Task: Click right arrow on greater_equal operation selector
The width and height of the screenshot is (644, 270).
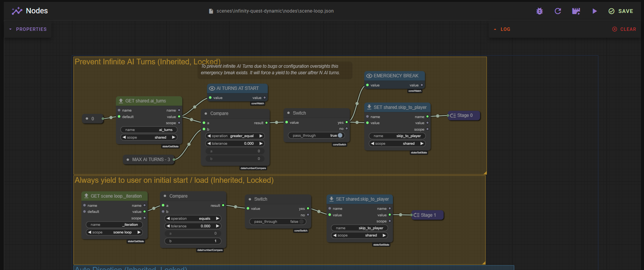Action: click(261, 136)
